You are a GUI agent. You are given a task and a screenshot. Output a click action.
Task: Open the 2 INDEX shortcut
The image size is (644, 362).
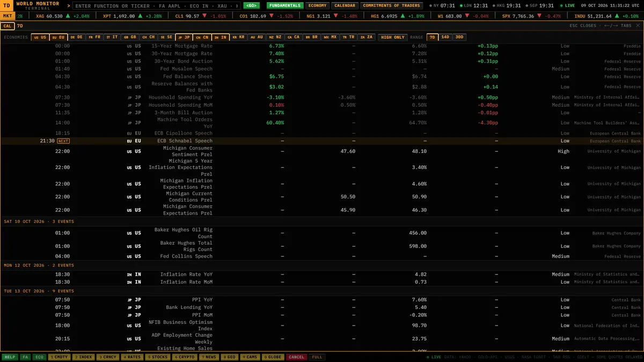(x=83, y=357)
